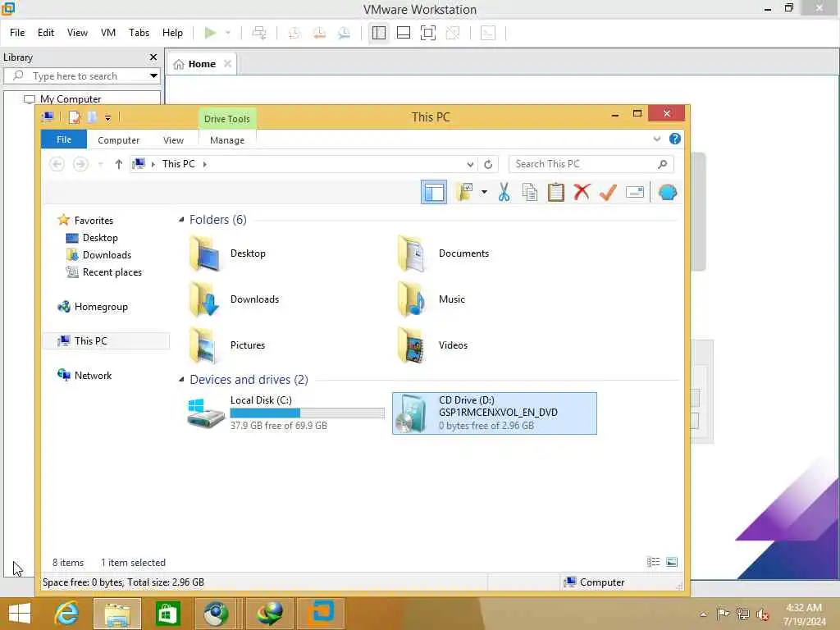Click the Cut scissors icon

point(504,192)
